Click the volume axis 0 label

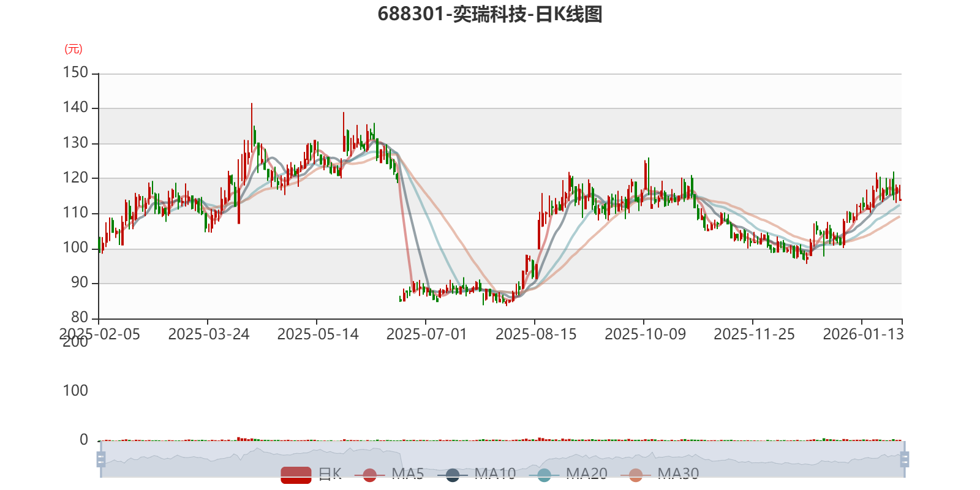[x=84, y=439]
